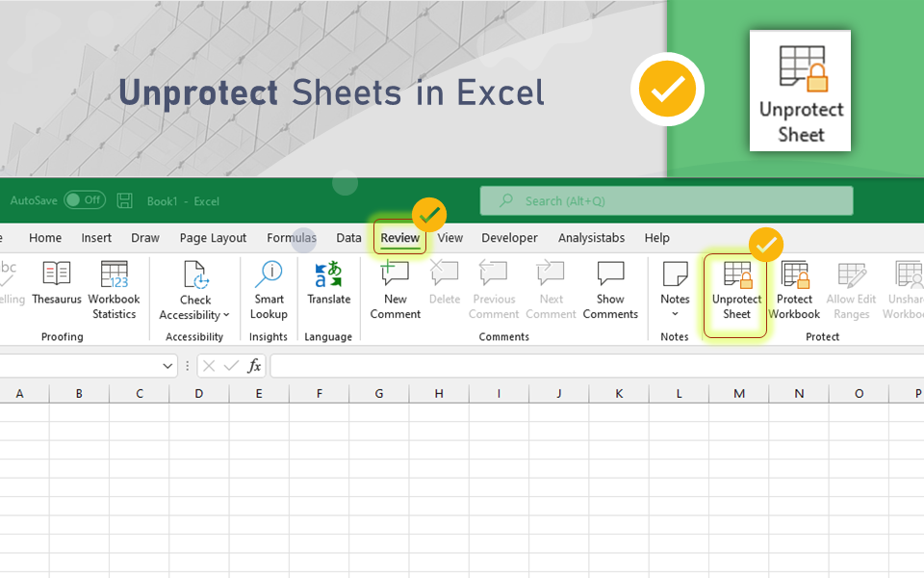Select column N header
This screenshot has height=578, width=924.
pos(799,393)
